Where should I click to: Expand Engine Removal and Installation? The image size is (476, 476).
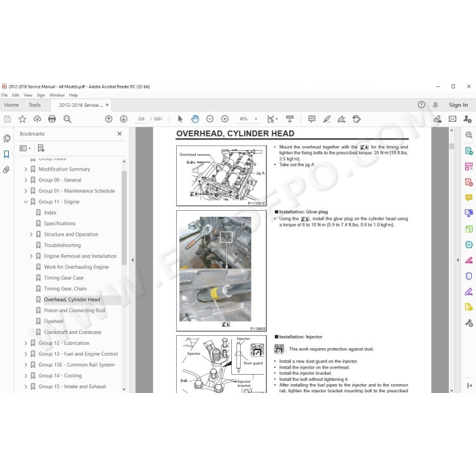point(31,256)
